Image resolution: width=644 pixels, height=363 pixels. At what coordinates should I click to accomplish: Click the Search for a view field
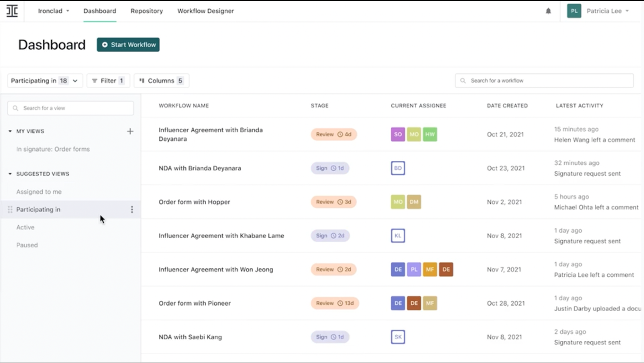(70, 108)
